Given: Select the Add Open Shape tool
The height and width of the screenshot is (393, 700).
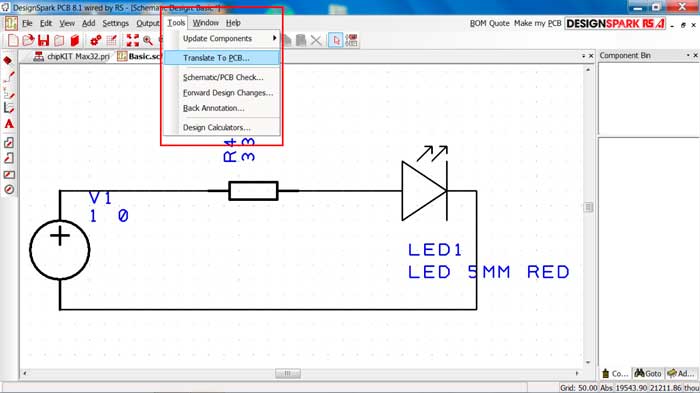Looking at the screenshot, I should pyautogui.click(x=9, y=158).
